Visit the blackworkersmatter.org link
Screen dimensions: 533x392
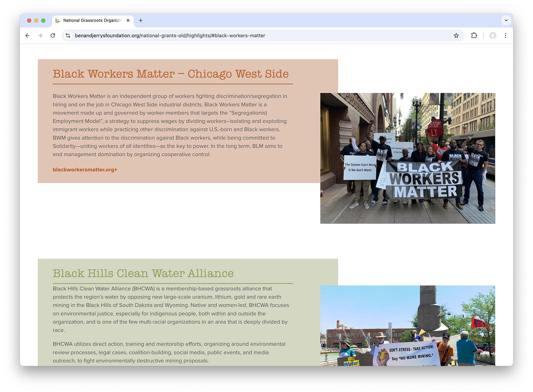pyautogui.click(x=85, y=170)
